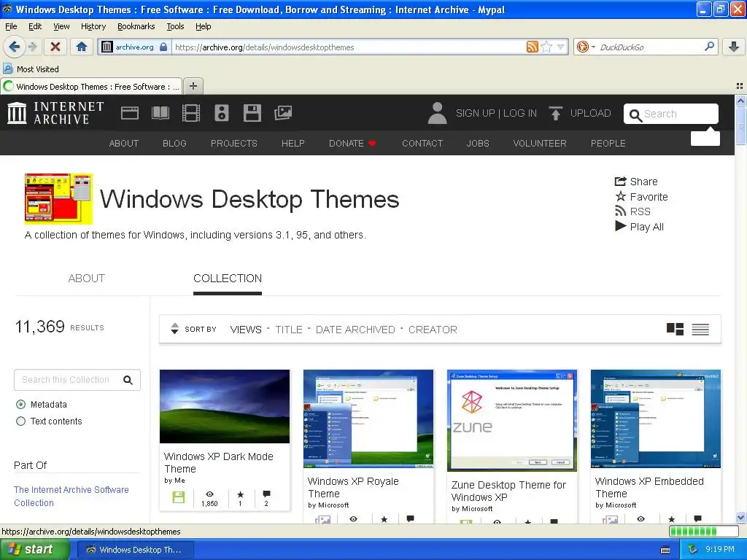Click the Windows Desktop Themes collection logo
The width and height of the screenshot is (747, 560).
pyautogui.click(x=58, y=198)
